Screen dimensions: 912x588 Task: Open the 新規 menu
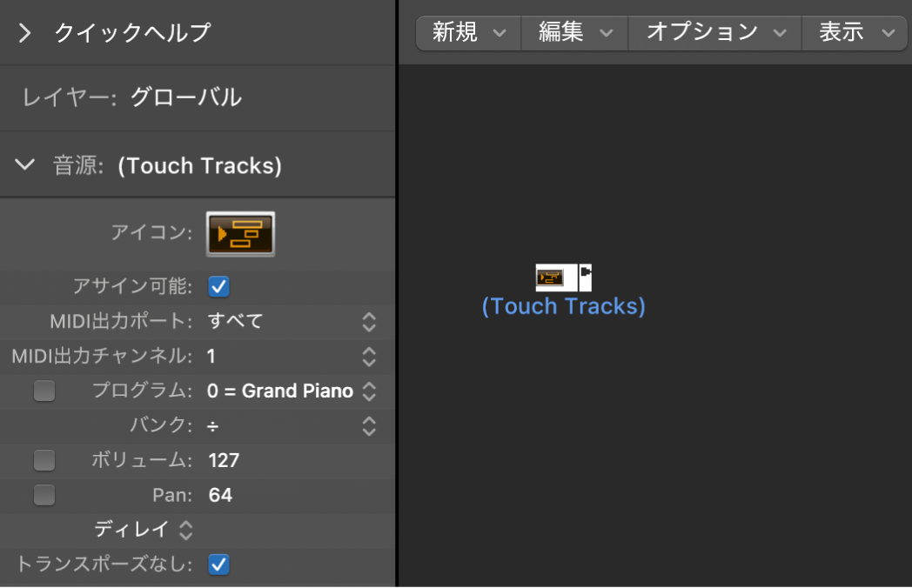click(x=467, y=32)
